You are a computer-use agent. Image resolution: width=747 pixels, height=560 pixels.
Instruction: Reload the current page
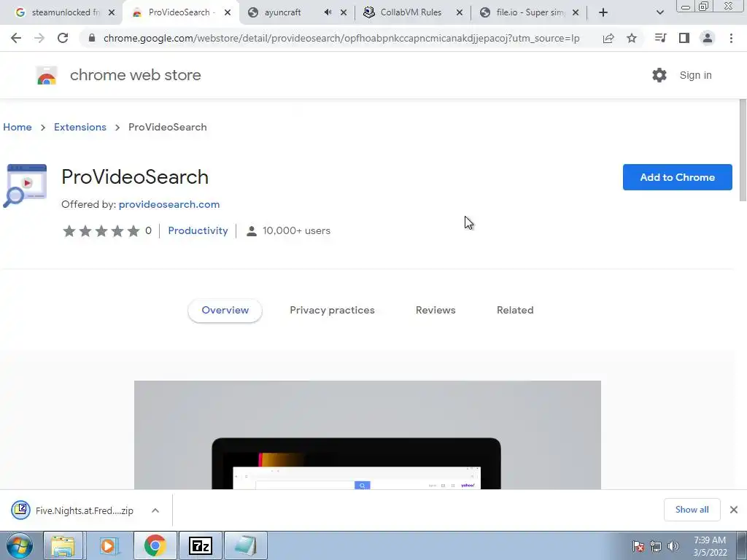[x=63, y=38]
